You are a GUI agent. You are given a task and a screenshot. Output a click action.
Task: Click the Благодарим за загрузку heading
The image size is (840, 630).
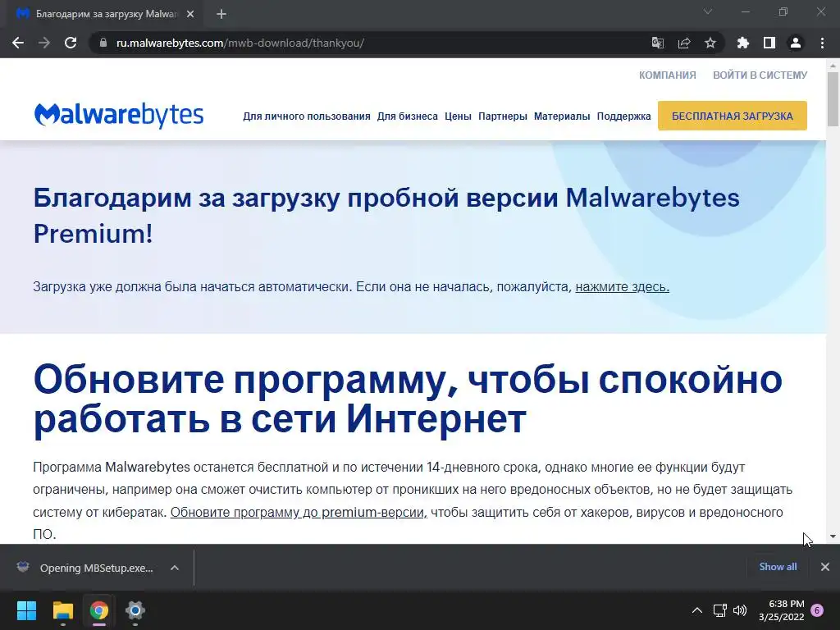tap(386, 216)
